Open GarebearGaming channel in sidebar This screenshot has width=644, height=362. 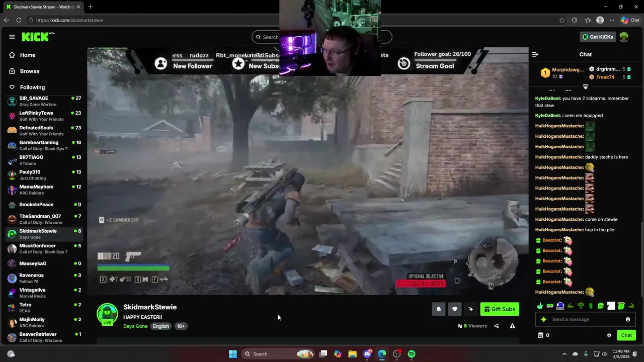point(44,145)
